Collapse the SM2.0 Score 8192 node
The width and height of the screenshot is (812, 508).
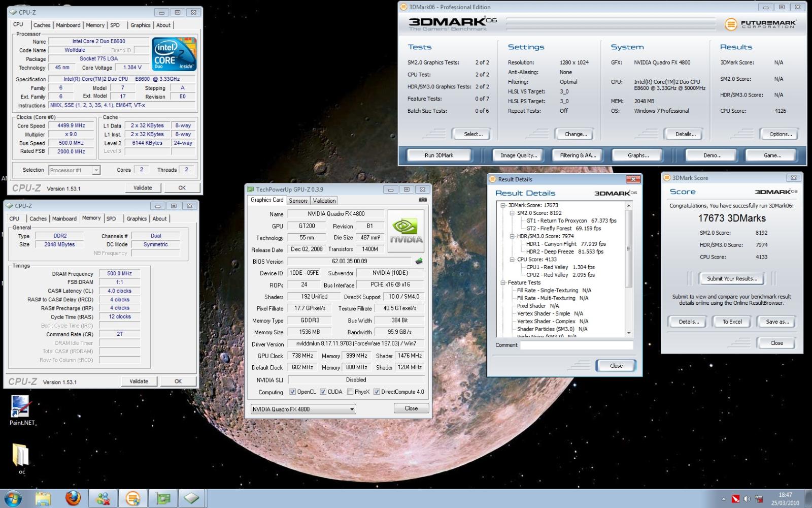point(512,213)
